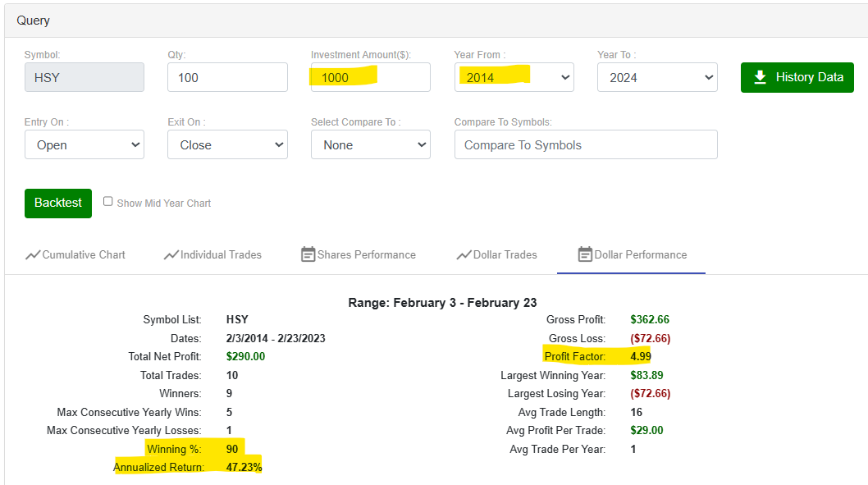Click the Gross Profit value $362.66
This screenshot has height=485, width=868.
pos(650,319)
